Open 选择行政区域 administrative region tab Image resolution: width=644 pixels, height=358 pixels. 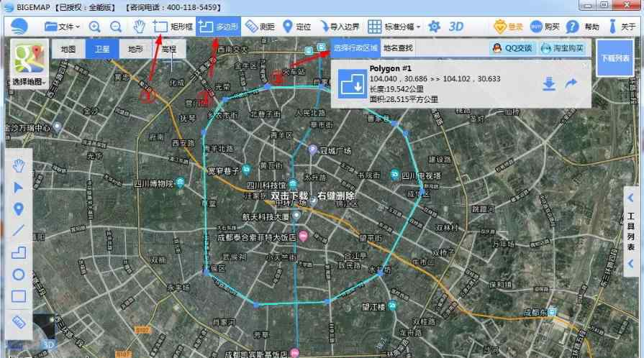[x=355, y=48]
